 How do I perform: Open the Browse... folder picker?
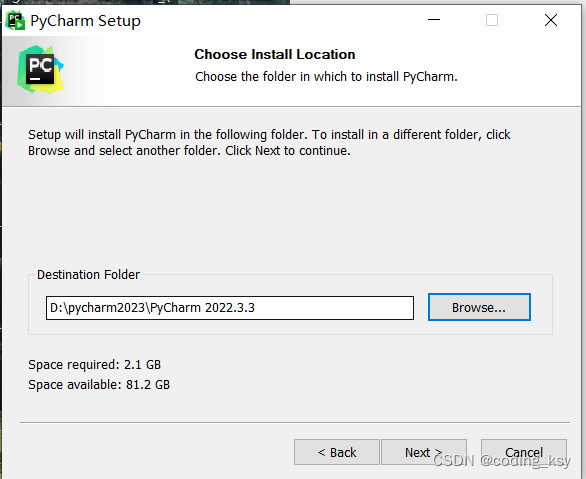point(479,307)
